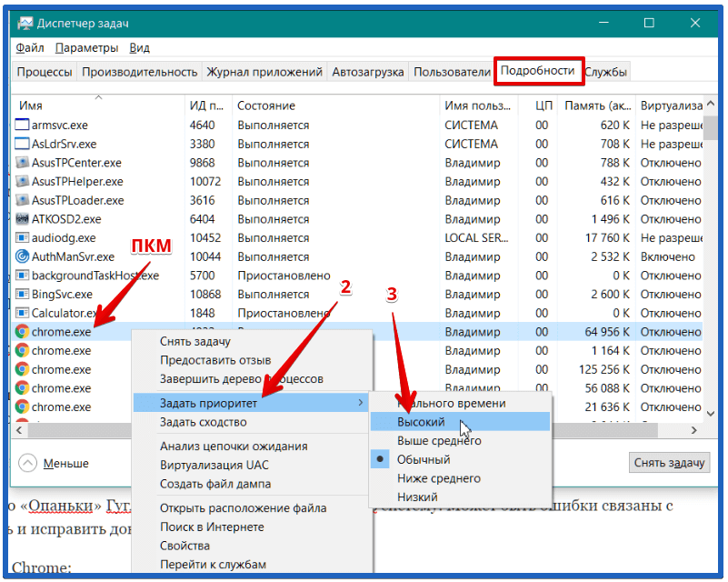Choose Выше среднего priority
Screen dimensions: 728x582
(x=460, y=441)
